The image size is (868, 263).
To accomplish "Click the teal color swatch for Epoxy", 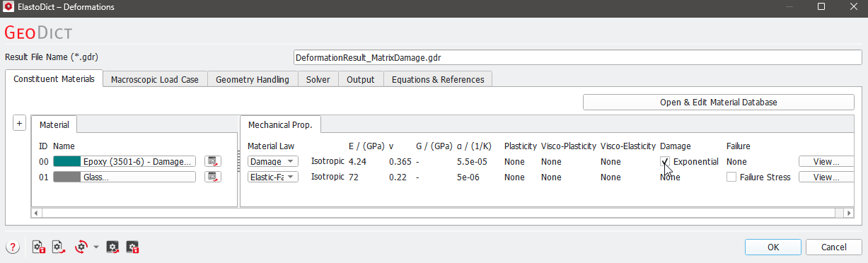I will point(67,161).
